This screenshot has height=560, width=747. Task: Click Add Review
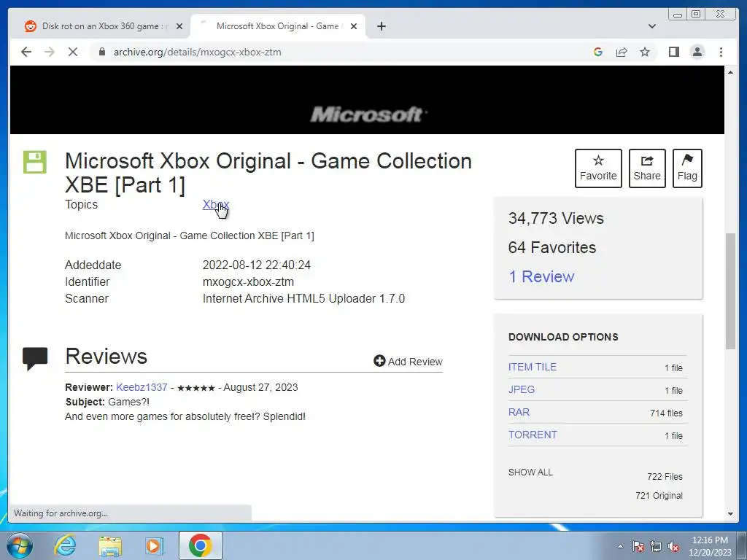pyautogui.click(x=408, y=362)
